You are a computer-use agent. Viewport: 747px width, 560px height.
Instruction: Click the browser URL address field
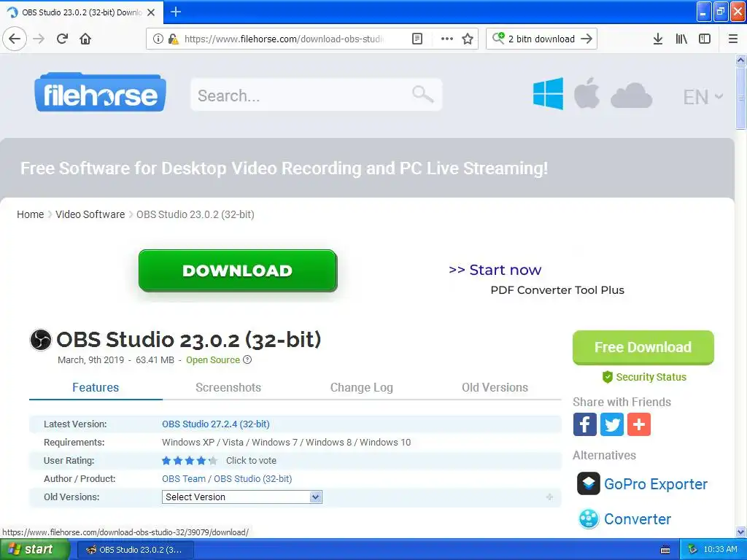284,39
